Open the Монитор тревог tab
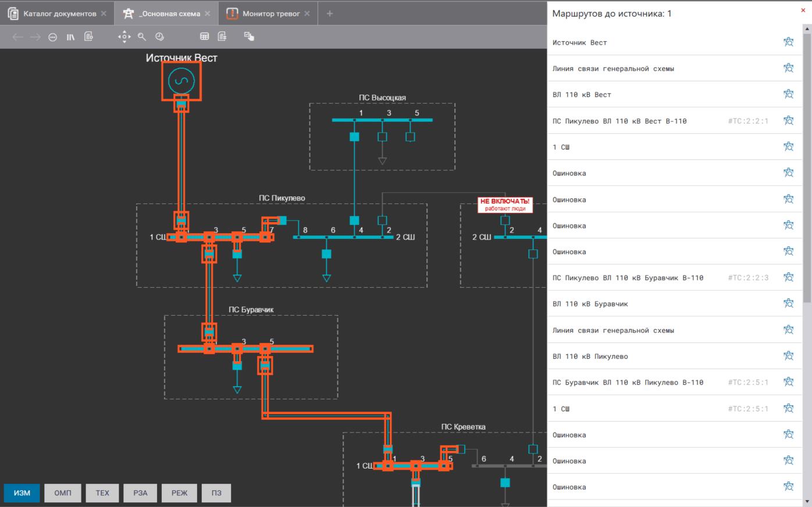The image size is (812, 507). (x=270, y=13)
